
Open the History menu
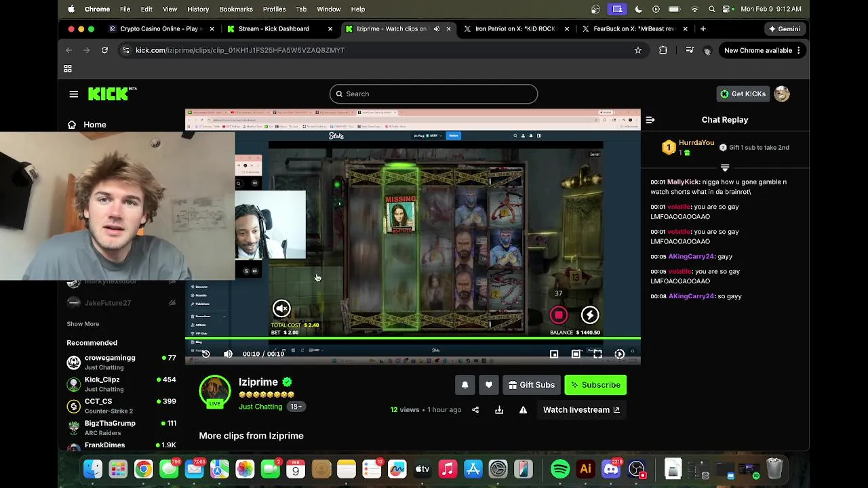(x=198, y=9)
